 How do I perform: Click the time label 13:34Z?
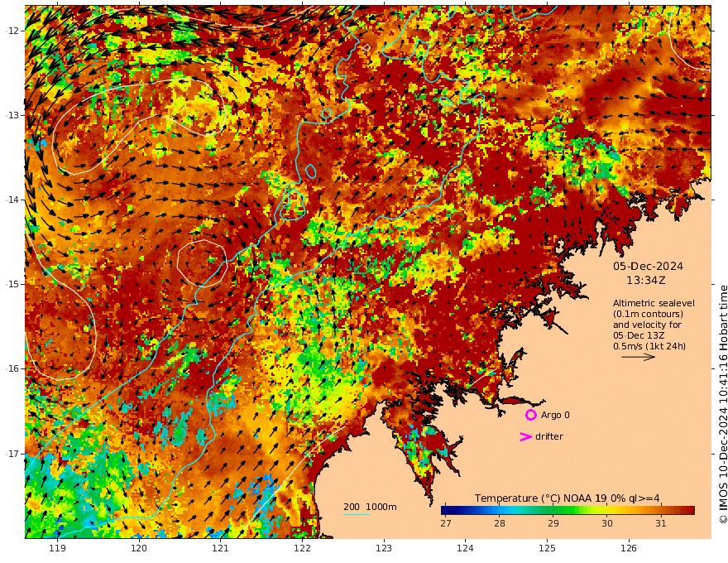(x=646, y=281)
